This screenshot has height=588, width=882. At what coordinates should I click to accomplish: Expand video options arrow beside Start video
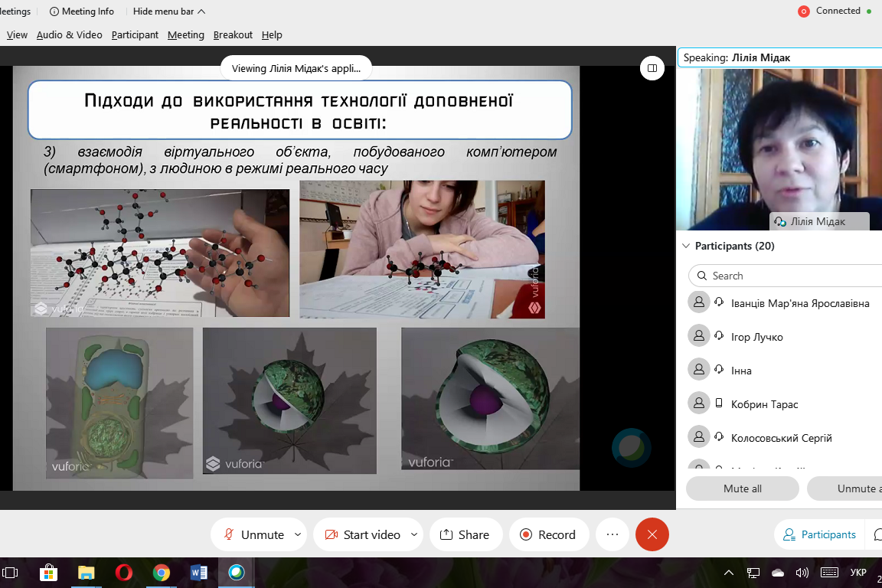pos(414,534)
